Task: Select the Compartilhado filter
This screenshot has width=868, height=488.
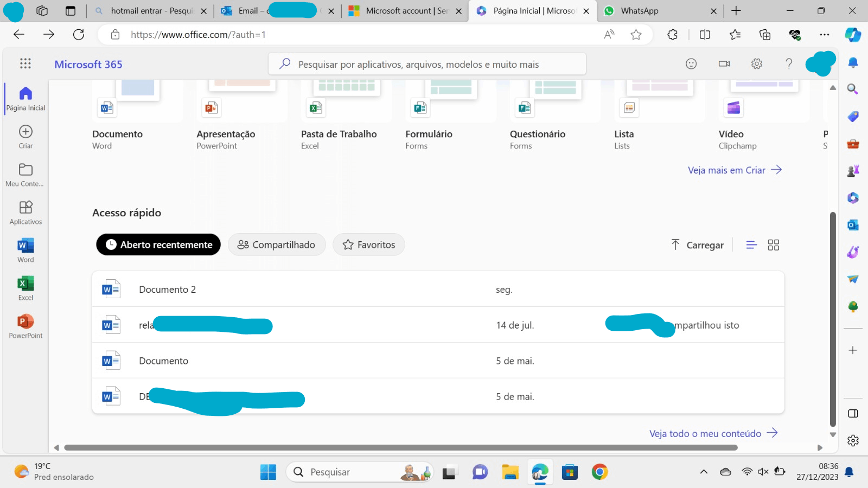Action: click(277, 245)
